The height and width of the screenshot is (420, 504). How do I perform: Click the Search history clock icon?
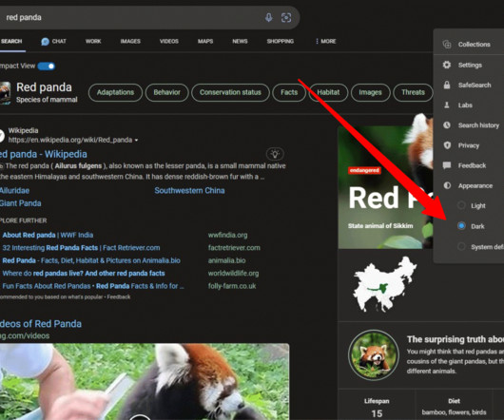pos(447,124)
